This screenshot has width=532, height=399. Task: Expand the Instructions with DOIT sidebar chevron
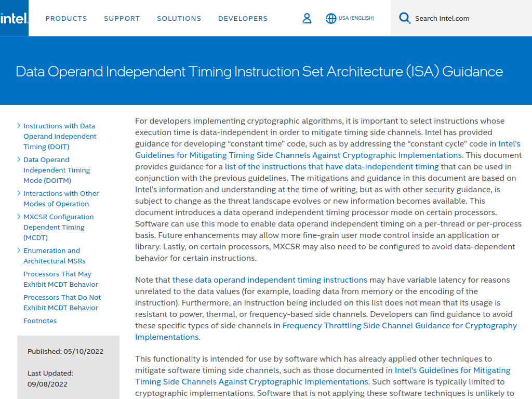pos(19,126)
